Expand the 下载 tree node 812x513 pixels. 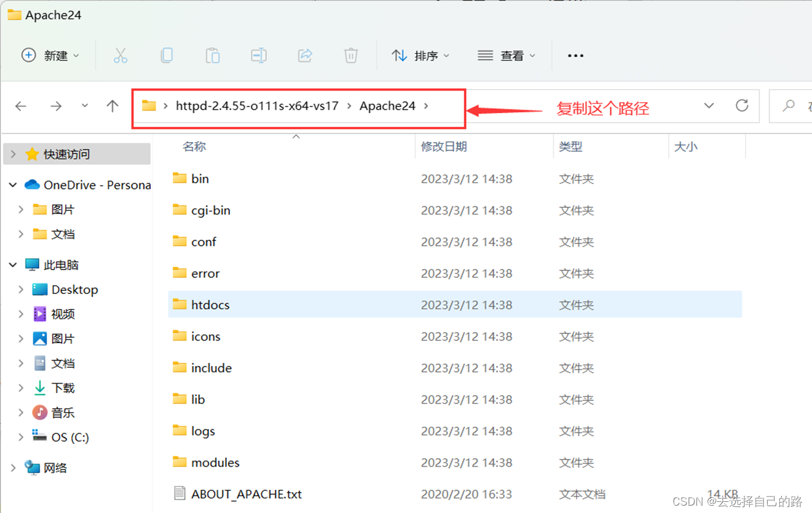point(21,388)
